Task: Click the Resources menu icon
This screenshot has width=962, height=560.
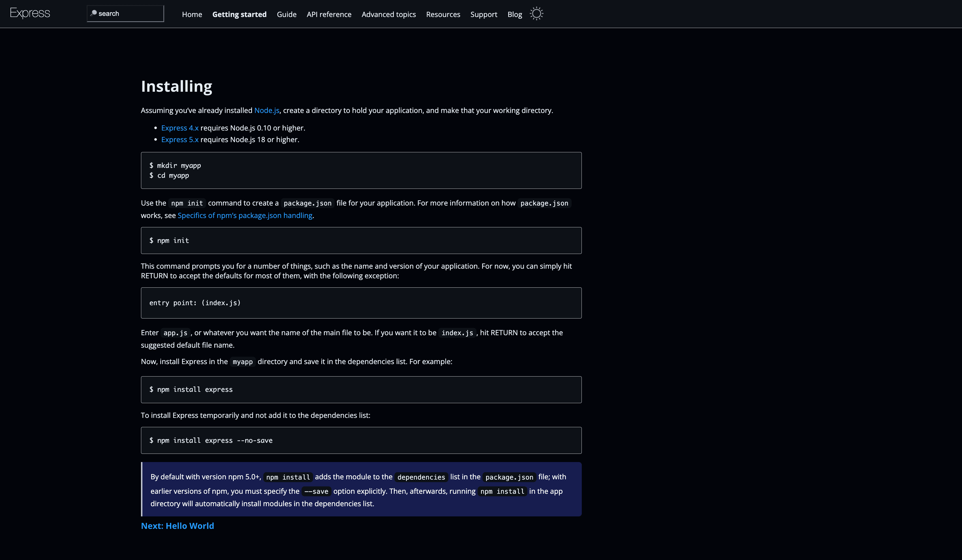Action: tap(443, 13)
